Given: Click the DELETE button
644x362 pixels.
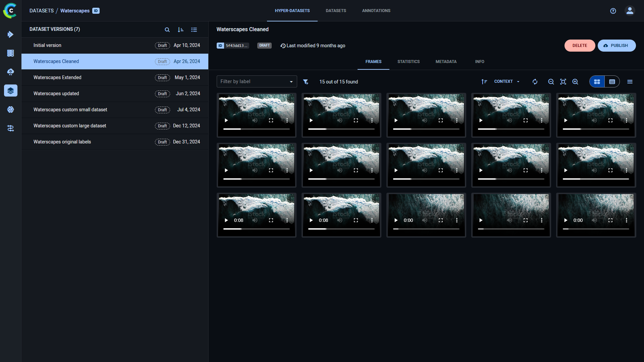Looking at the screenshot, I should pos(580,46).
